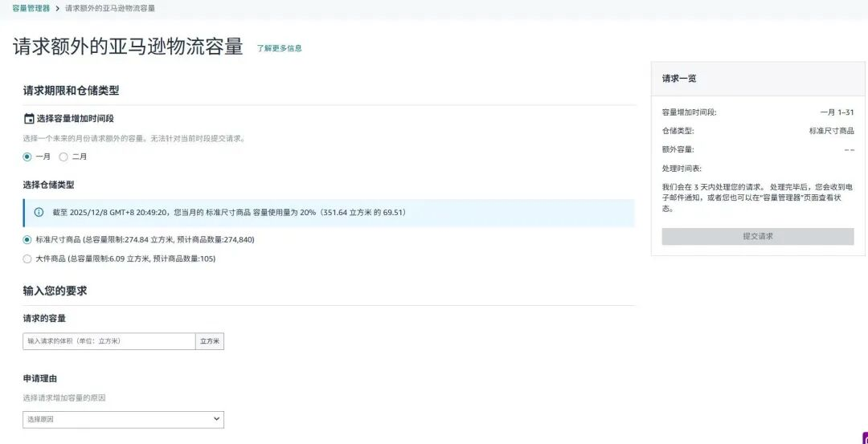Click the breadcrumb chevron separator after 容量管理器
The width and height of the screenshot is (868, 444).
coord(57,8)
